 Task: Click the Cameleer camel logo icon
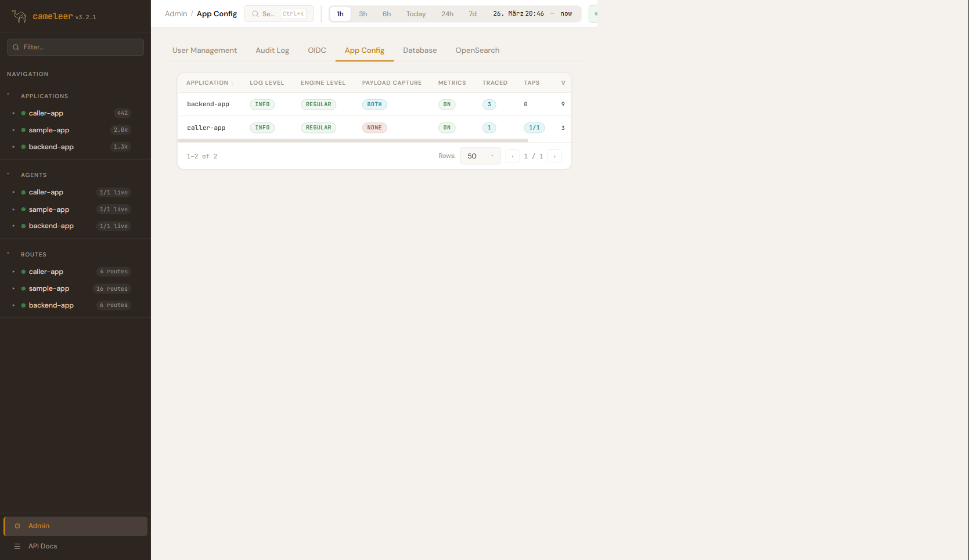(19, 16)
